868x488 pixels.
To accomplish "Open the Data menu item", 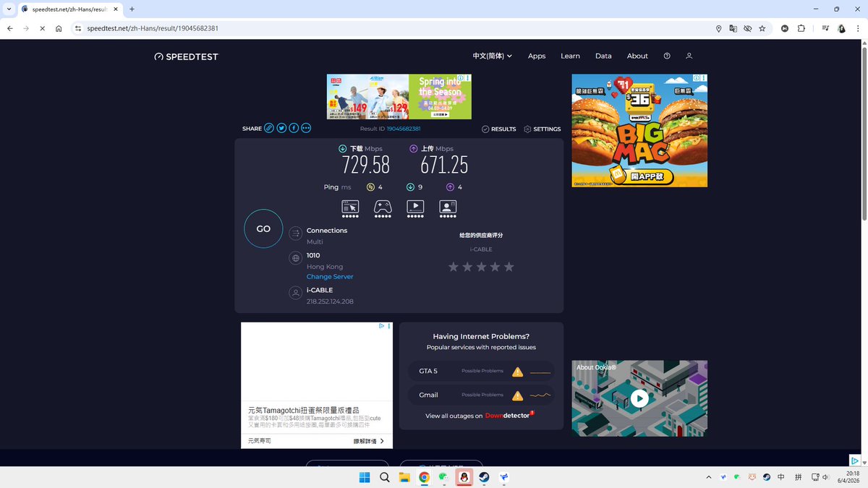I will (x=603, y=56).
